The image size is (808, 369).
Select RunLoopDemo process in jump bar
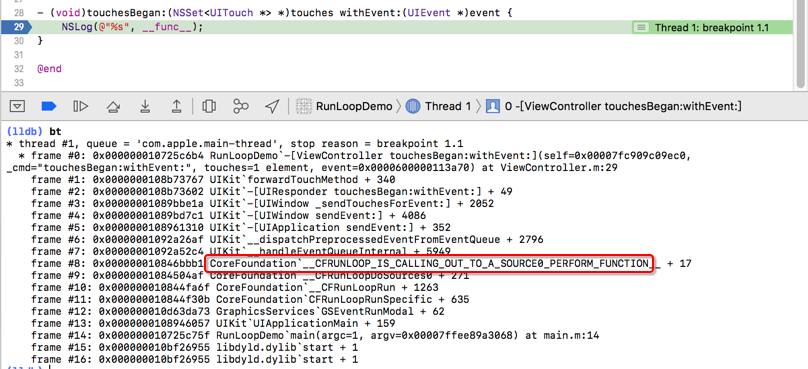pos(345,107)
